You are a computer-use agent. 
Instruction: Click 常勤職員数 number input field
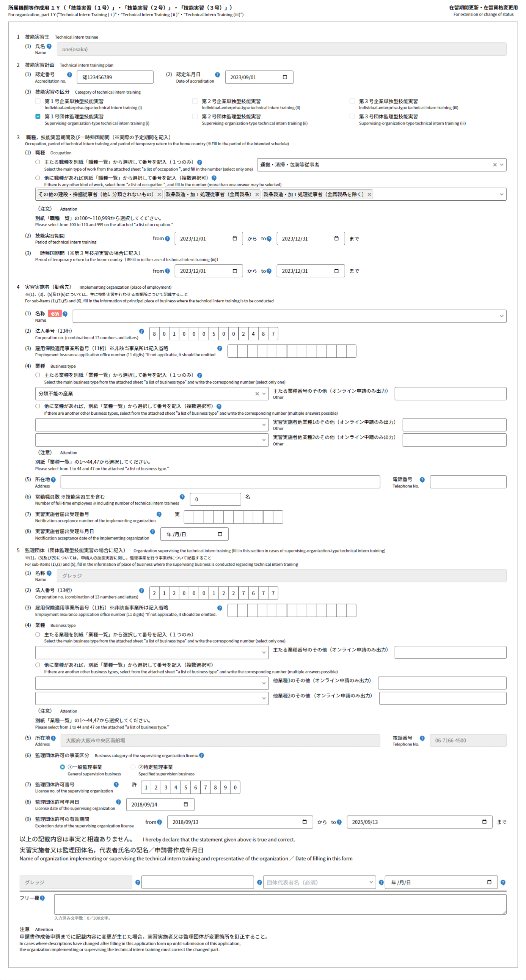(x=215, y=500)
